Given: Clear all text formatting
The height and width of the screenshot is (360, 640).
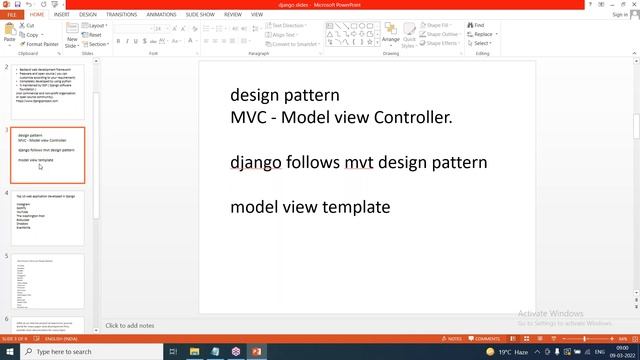Looking at the screenshot, I should click(195, 29).
